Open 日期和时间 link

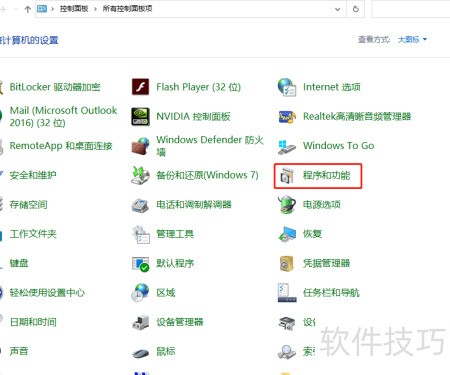[x=33, y=322]
